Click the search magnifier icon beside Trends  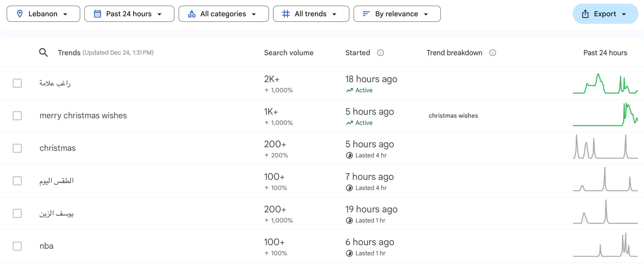tap(43, 53)
